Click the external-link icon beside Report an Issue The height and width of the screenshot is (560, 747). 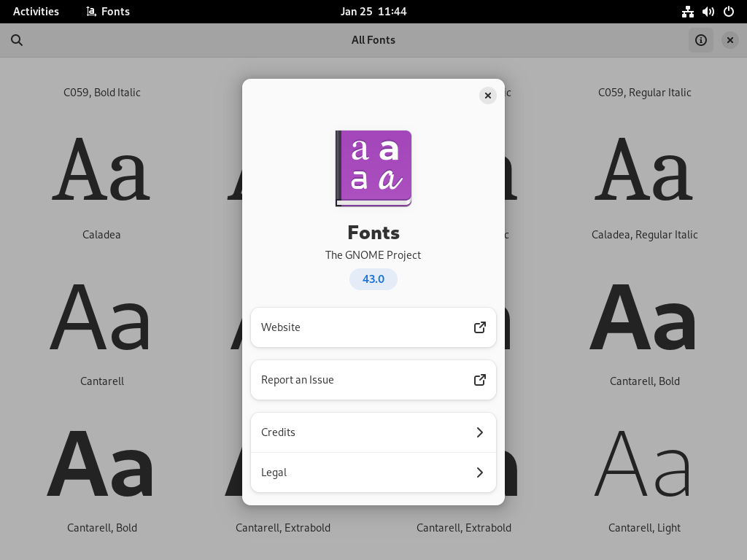coord(480,379)
